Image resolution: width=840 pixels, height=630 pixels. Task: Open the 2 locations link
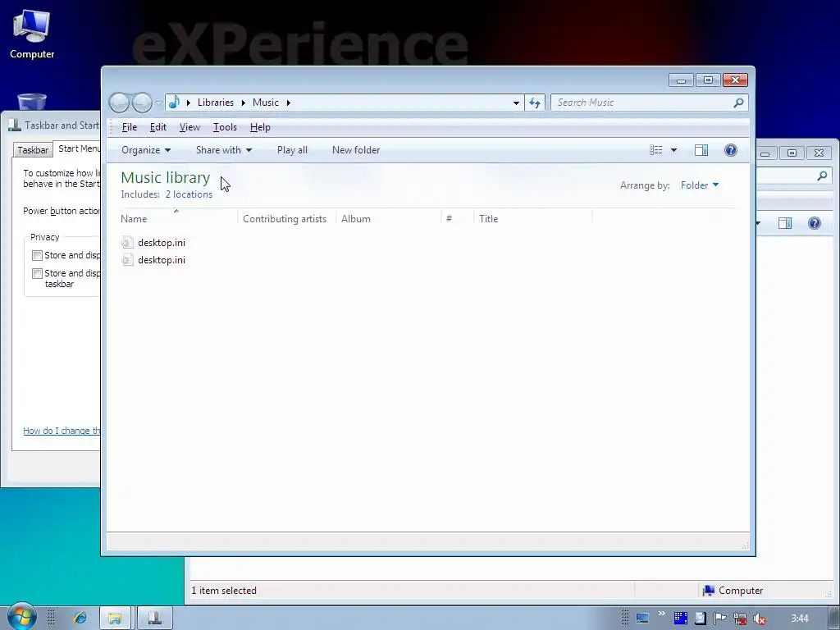189,194
